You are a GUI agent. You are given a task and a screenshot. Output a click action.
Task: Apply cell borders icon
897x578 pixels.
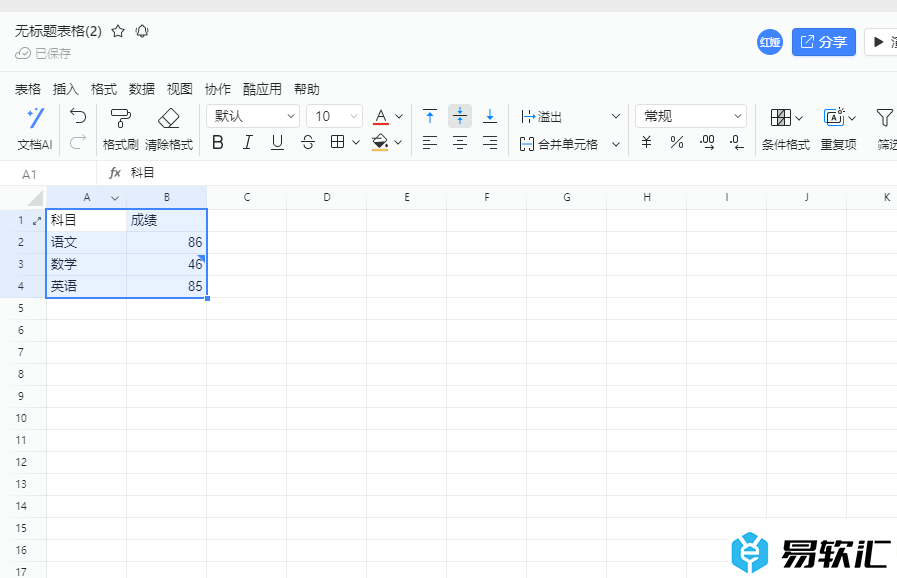pos(338,142)
